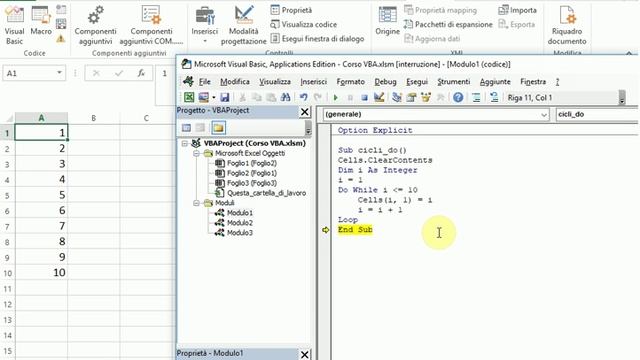Click cell A10 containing 10

pyautogui.click(x=41, y=273)
